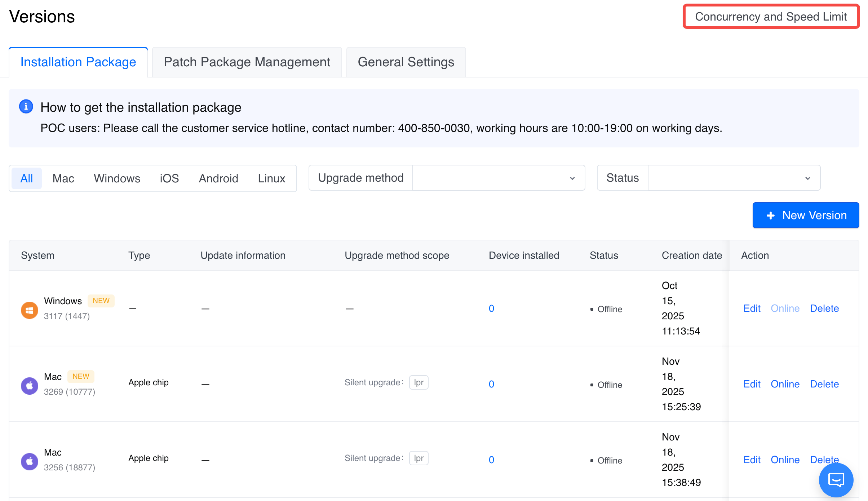The height and width of the screenshot is (501, 868).
Task: Click Apple icon of Mac version 3269
Action: pyautogui.click(x=30, y=386)
